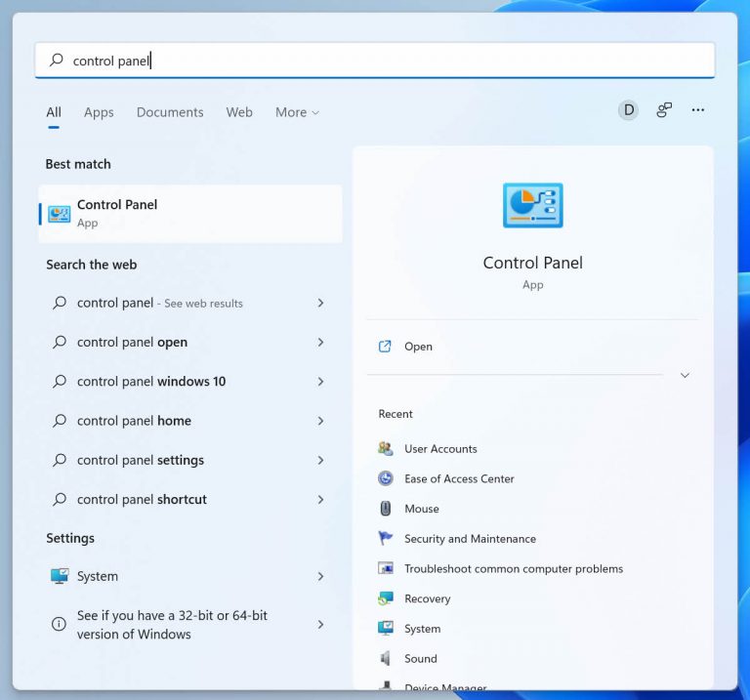Switch to the Documents tab
Screen dimensions: 750x700
coord(170,112)
